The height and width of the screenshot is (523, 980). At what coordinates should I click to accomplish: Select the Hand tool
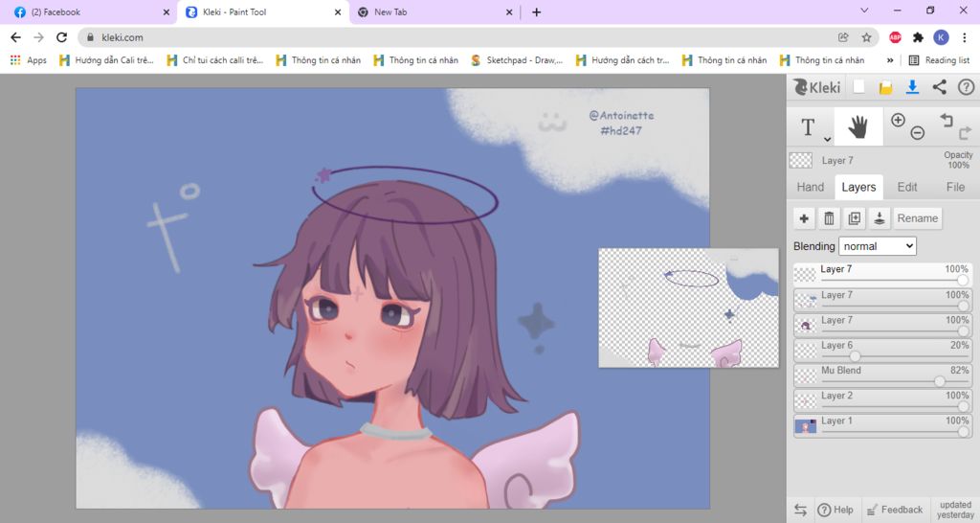pos(858,127)
